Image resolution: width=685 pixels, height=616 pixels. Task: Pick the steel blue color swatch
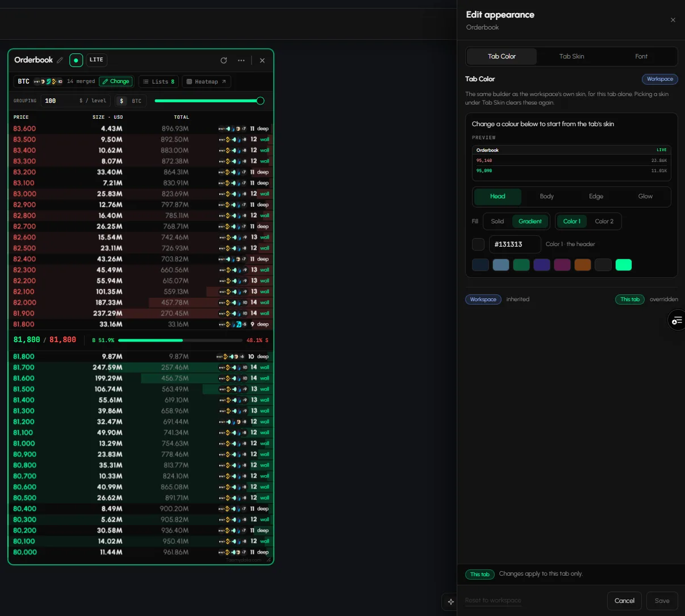(501, 265)
